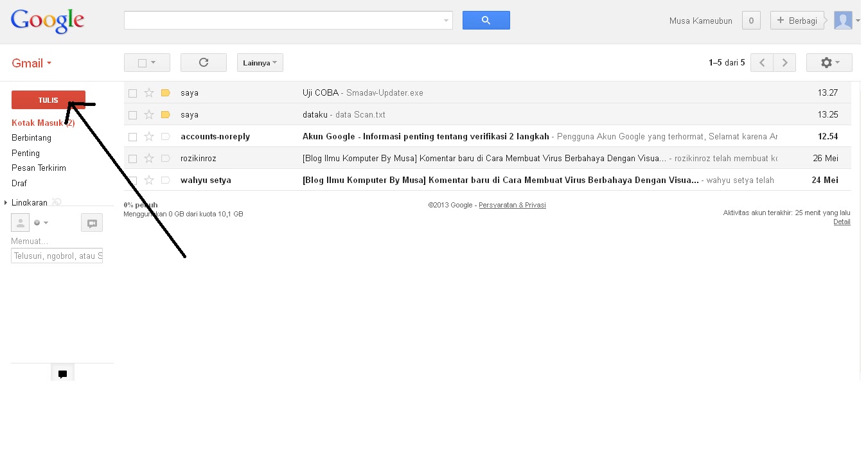
Task: Toggle importance marker on dataku email
Action: [x=165, y=114]
